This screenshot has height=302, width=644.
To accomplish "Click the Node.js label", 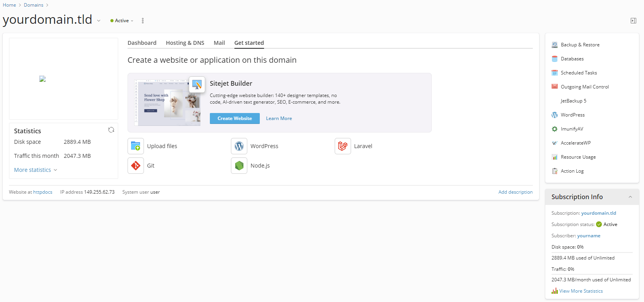I will [260, 166].
